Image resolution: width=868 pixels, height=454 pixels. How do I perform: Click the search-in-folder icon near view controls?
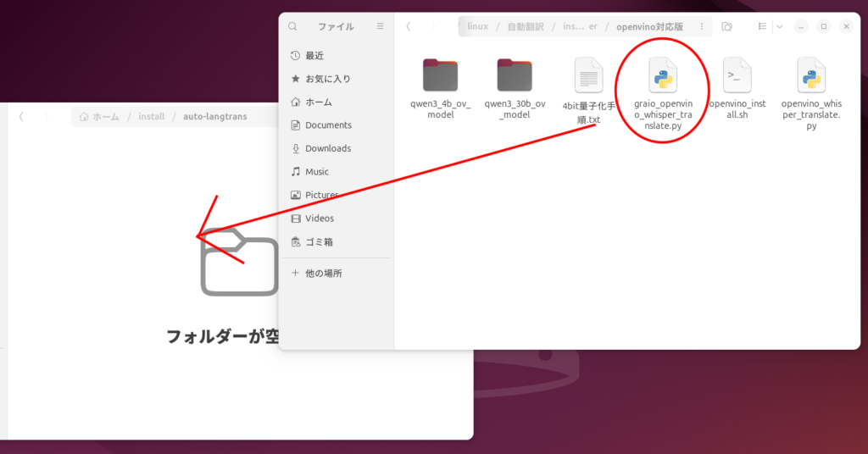pos(726,27)
